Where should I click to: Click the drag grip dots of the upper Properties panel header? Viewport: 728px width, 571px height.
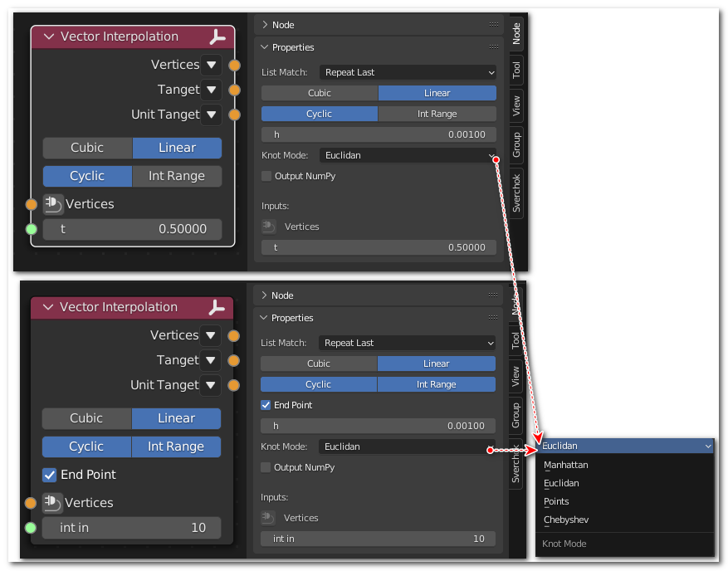pyautogui.click(x=494, y=46)
